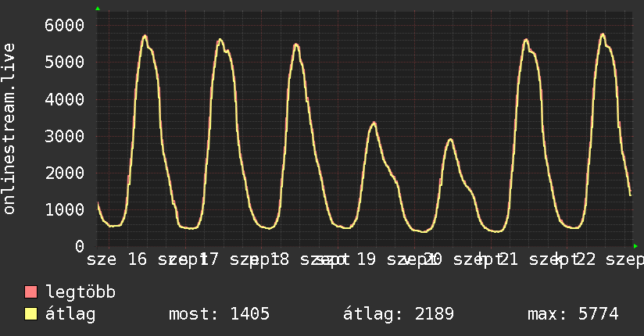
Task: Click the 0 y-axis label
Action: click(x=80, y=246)
